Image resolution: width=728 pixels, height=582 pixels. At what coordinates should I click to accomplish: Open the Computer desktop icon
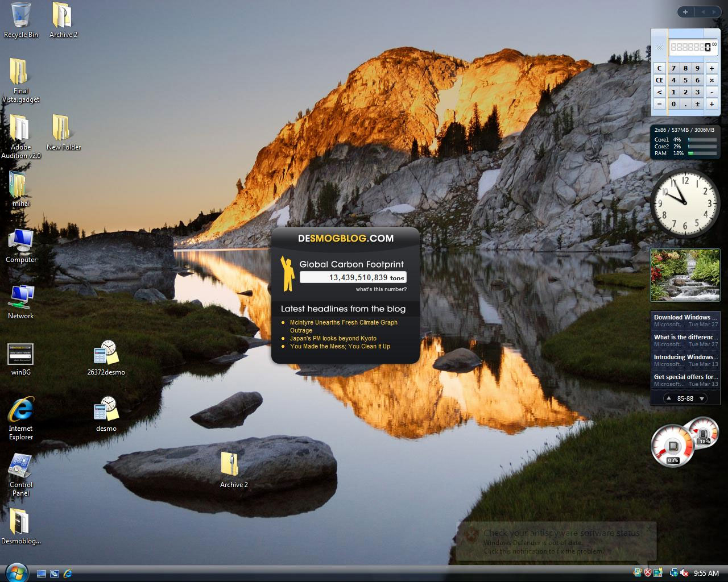21,245
